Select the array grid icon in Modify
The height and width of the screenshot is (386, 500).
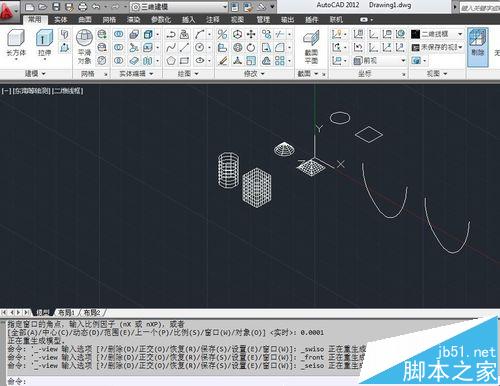[x=280, y=61]
